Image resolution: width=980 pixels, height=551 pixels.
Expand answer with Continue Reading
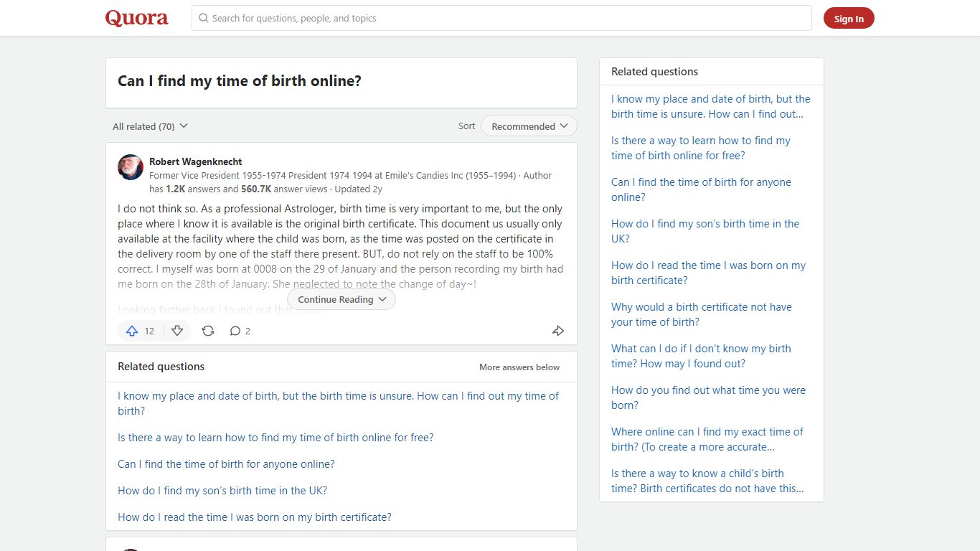(341, 299)
